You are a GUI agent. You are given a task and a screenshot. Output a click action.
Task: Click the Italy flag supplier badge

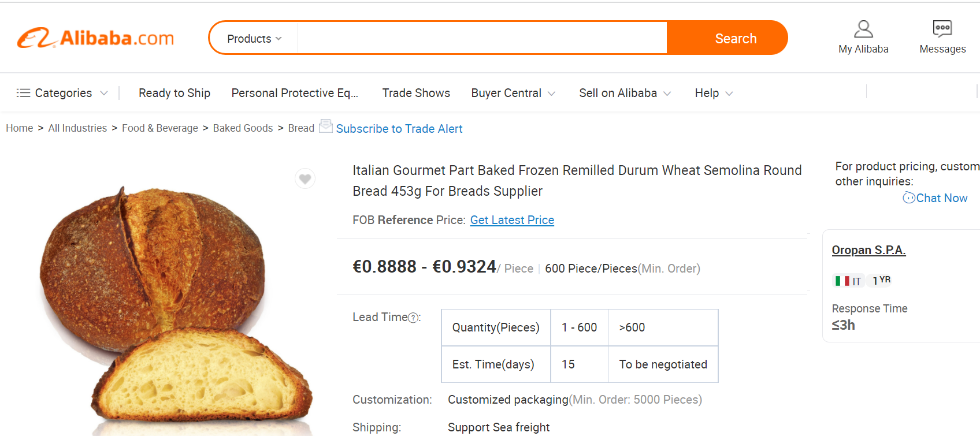[842, 281]
